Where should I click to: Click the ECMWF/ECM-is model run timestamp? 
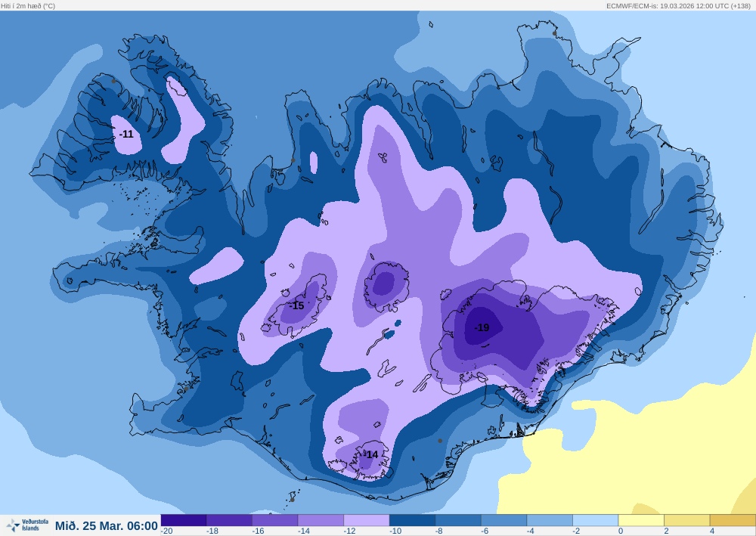678,6
